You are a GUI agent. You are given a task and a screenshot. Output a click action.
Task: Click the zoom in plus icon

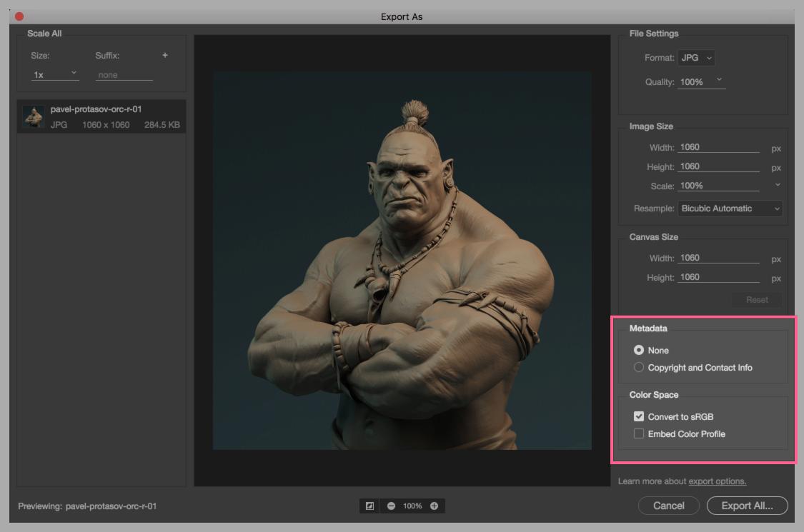pos(434,506)
